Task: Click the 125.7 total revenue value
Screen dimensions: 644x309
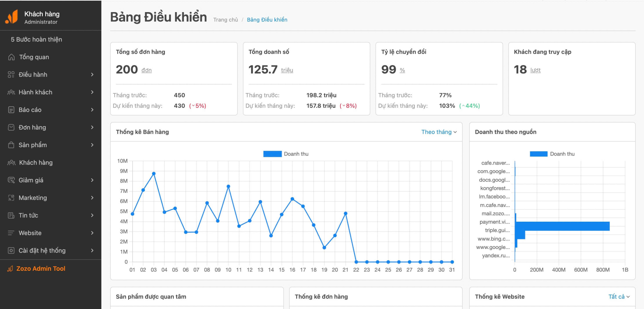Action: [x=263, y=70]
